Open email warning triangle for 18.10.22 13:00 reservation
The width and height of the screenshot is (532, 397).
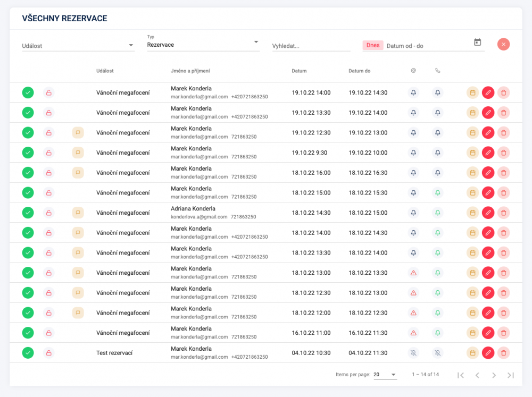click(413, 273)
